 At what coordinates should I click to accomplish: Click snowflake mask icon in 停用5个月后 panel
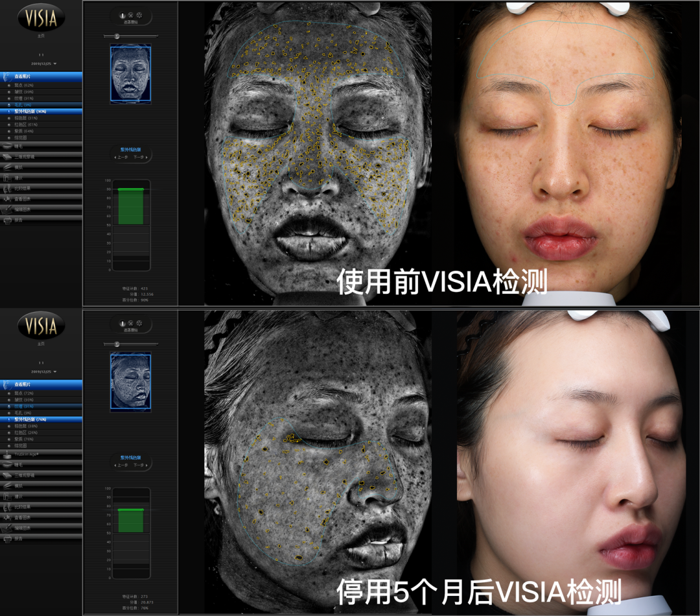pyautogui.click(x=139, y=323)
